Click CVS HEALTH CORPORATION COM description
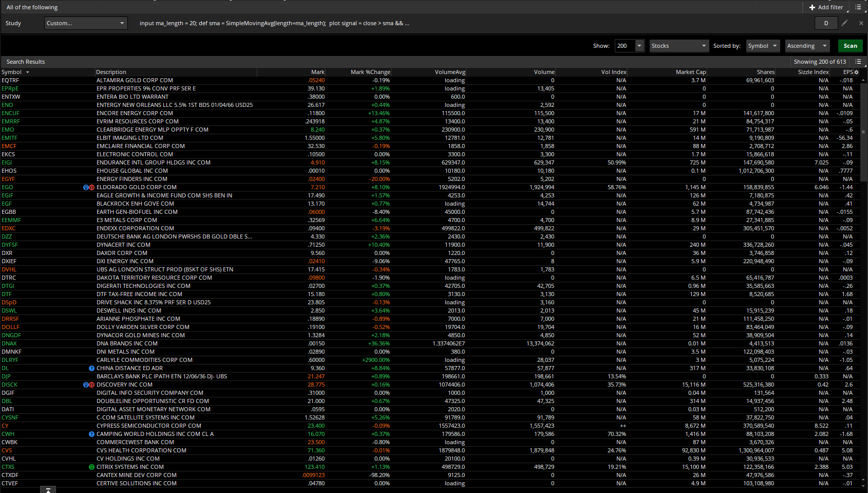 coord(141,451)
